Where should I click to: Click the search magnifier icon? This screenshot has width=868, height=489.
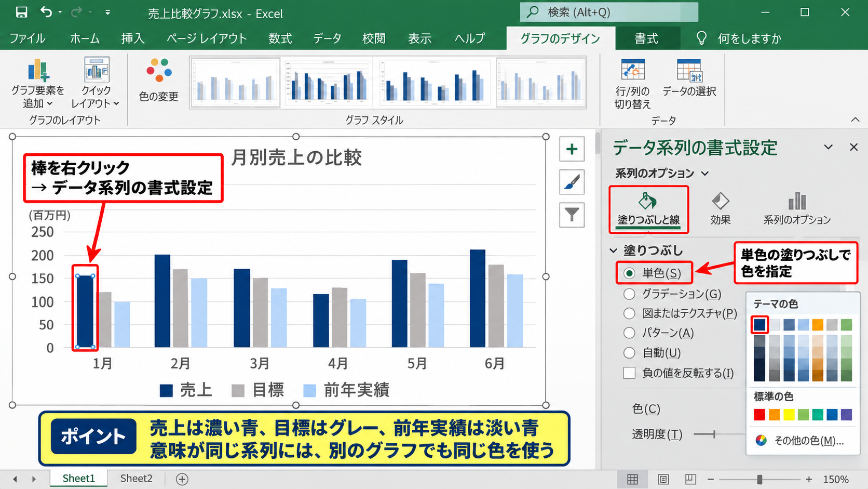point(533,12)
